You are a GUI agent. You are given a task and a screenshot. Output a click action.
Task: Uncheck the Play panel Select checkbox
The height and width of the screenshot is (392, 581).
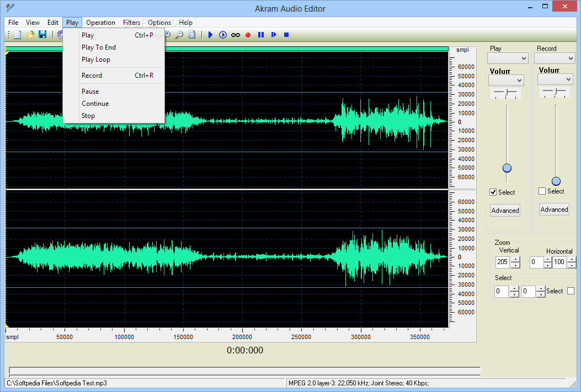point(493,192)
